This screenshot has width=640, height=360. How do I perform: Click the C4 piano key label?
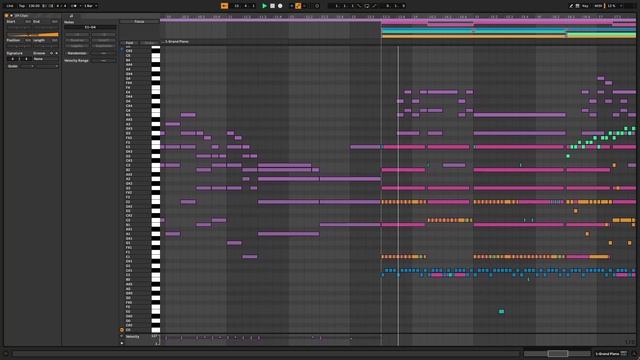[128, 110]
